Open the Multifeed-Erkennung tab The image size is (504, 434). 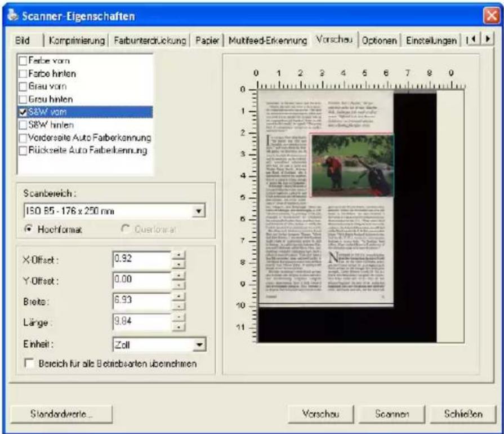[x=267, y=41]
